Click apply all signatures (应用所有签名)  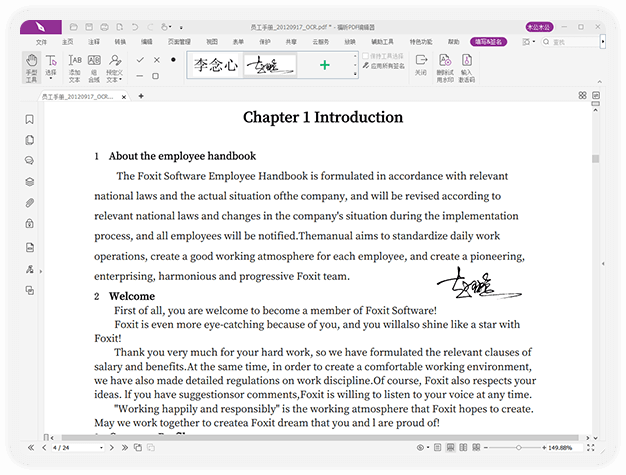(x=384, y=66)
